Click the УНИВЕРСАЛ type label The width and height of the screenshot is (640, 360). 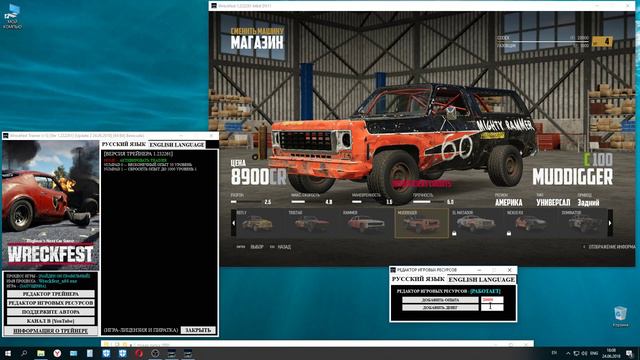(x=553, y=202)
